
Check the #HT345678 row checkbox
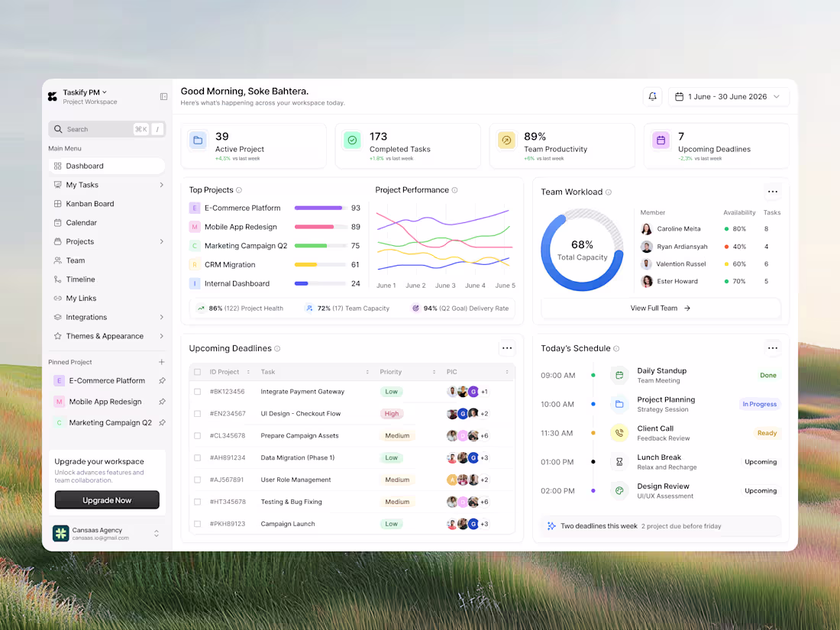click(x=197, y=502)
